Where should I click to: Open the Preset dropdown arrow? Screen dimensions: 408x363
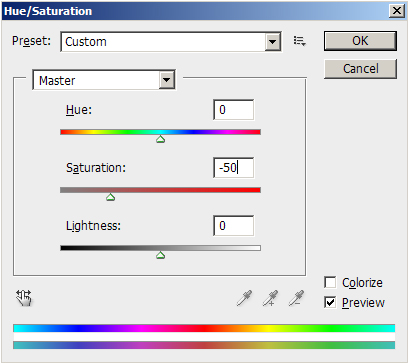click(x=273, y=42)
